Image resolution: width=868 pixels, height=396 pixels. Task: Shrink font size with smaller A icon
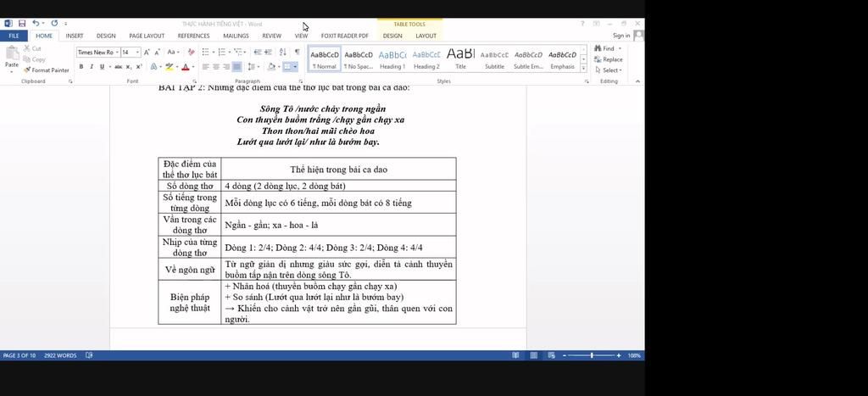[157, 52]
